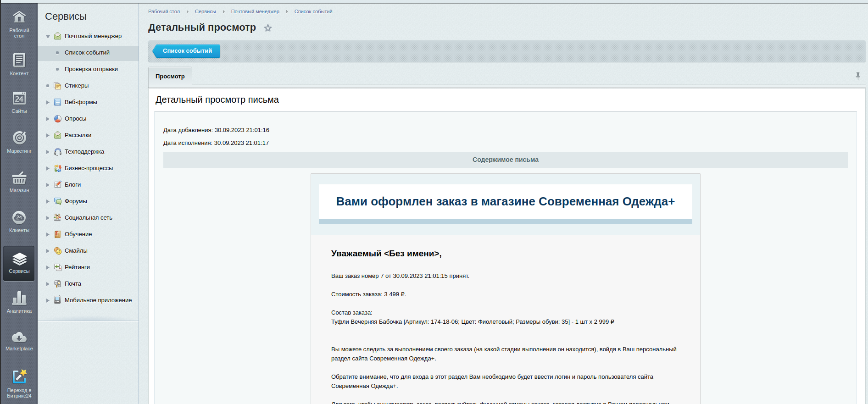The width and height of the screenshot is (868, 404).
Task: Follow the Почтовый менеджер breadcrumb link
Action: 255,11
